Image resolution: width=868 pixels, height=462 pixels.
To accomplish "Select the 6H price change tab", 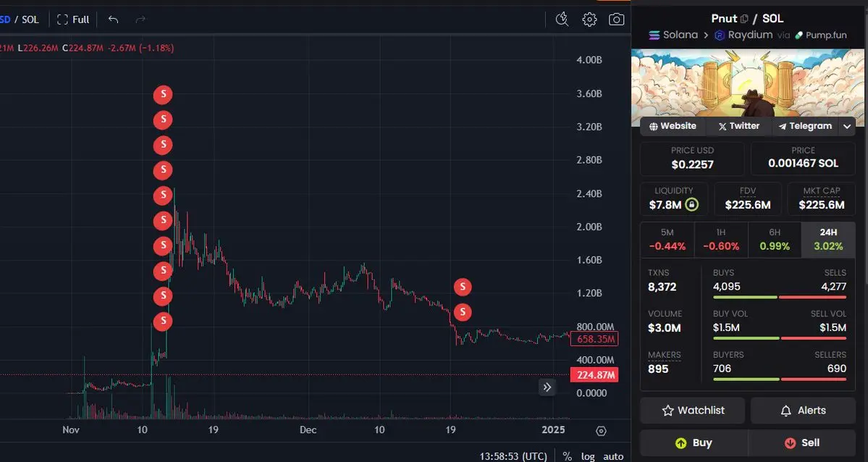I will click(775, 240).
